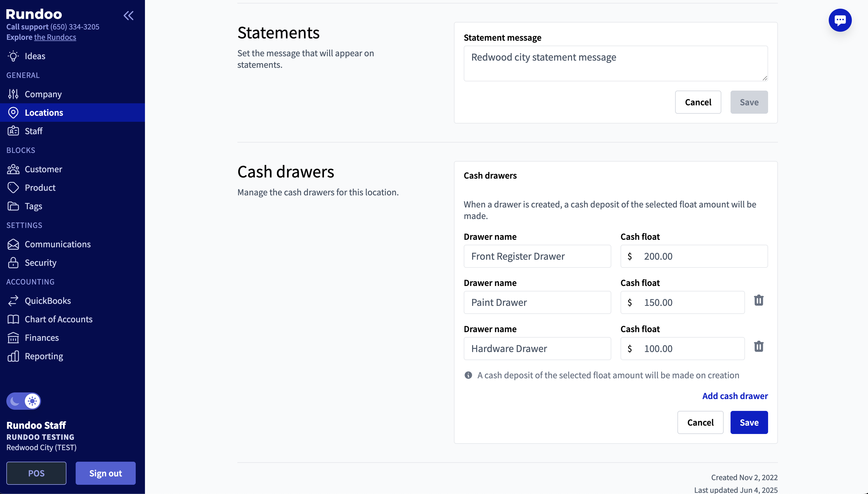Toggle the dark/light mode switch
Screen dimensions: 868x494
pyautogui.click(x=24, y=401)
